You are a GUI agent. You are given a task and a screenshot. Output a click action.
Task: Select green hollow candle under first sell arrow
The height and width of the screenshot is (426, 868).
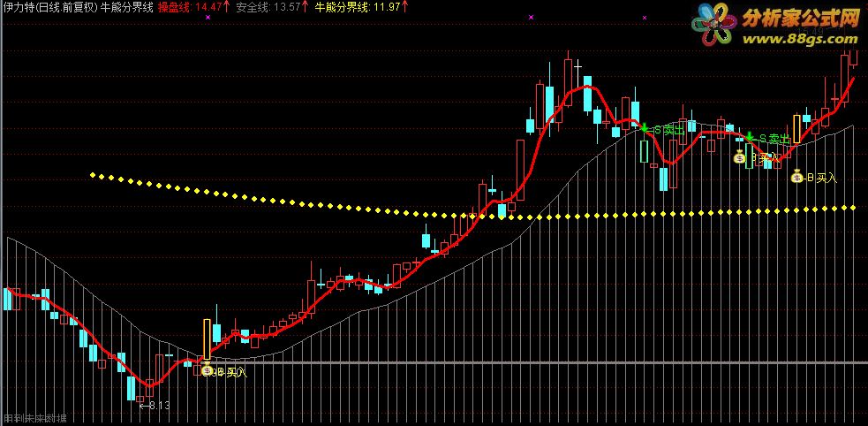point(645,151)
